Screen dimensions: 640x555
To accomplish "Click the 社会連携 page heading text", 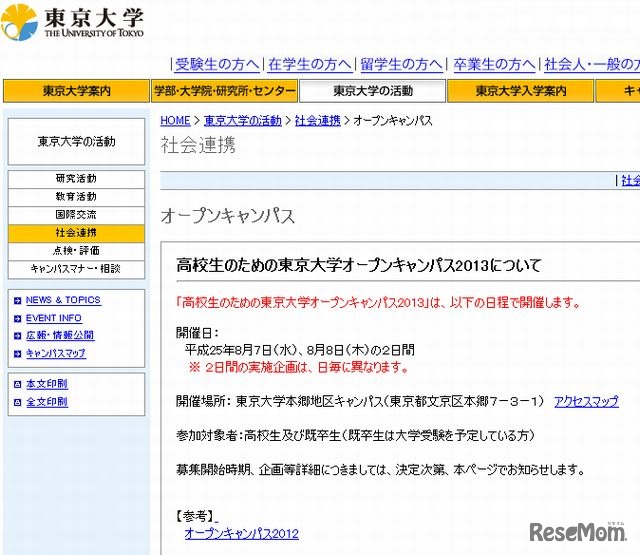I will [x=198, y=145].
